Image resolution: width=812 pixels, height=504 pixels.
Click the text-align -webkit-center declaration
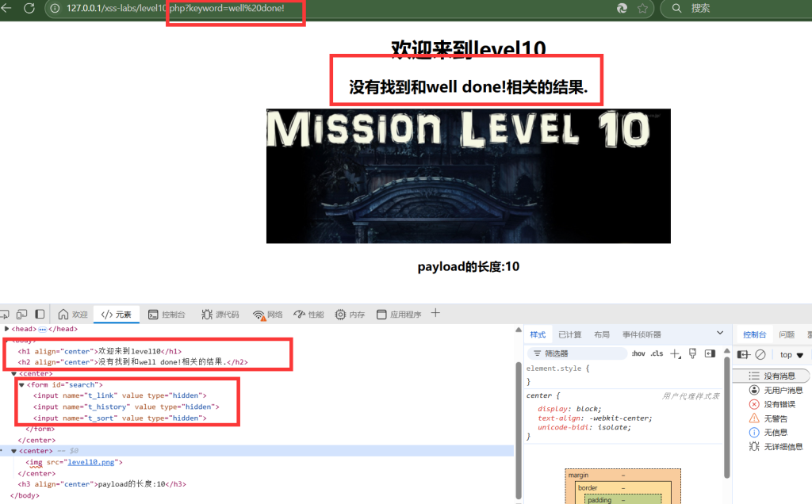coord(595,418)
